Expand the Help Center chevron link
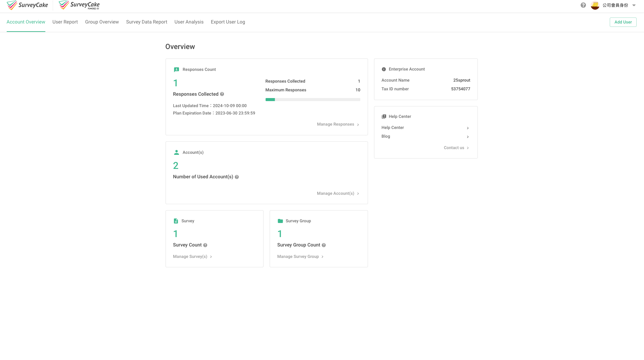Screen dimensions: 644x360 coord(468,128)
